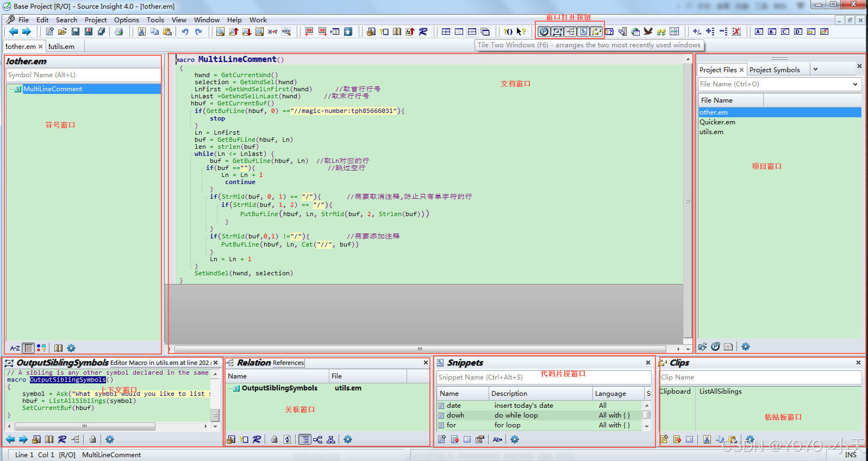Click the layout D toolbar icon
868x461 pixels.
(x=798, y=31)
